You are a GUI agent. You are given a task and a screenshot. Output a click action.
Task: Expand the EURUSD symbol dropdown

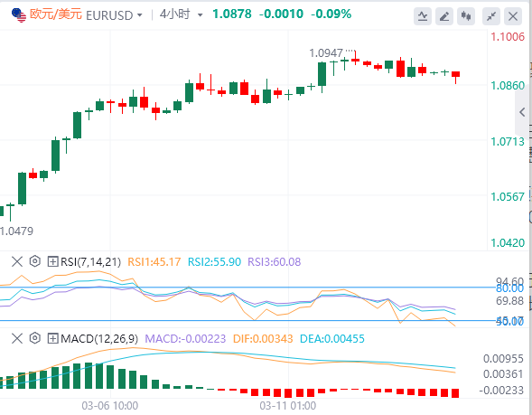coord(139,15)
